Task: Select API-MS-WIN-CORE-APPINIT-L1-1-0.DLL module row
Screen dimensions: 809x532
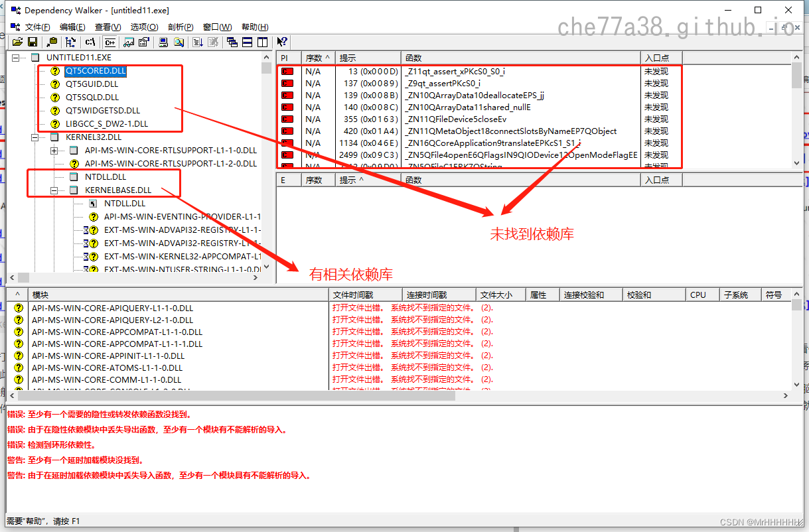Action: click(398, 356)
